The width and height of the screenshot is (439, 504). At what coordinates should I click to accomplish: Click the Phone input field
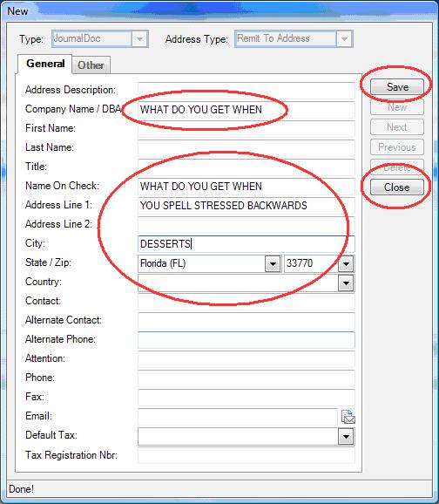(x=247, y=378)
